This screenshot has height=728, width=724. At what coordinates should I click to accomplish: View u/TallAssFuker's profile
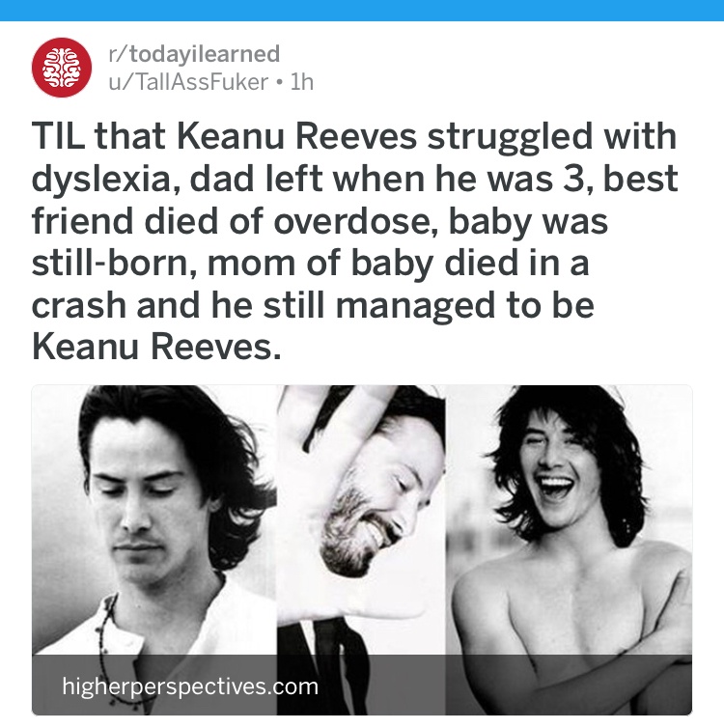click(188, 82)
